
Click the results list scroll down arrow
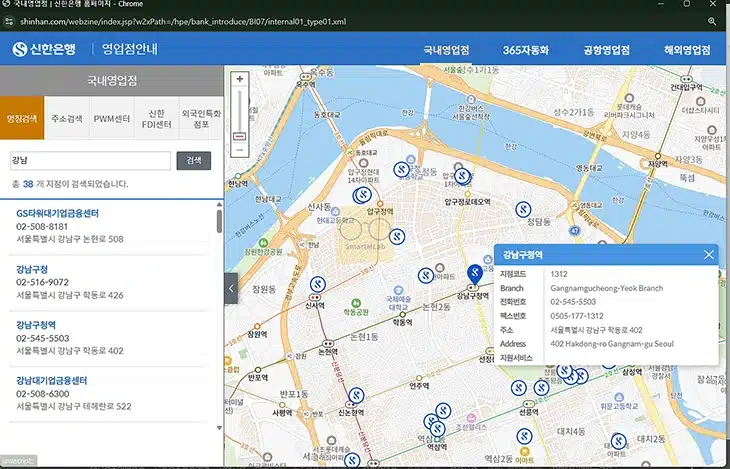pos(219,428)
